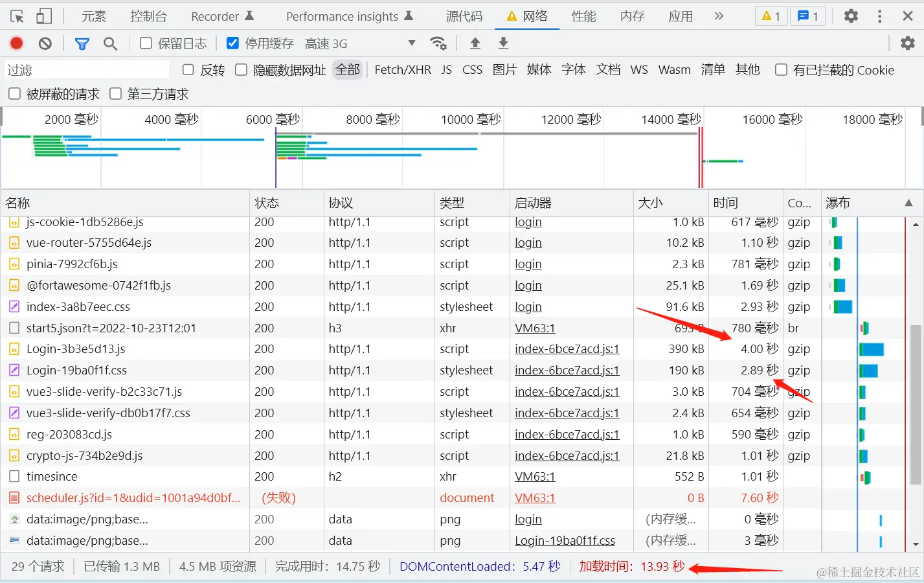This screenshot has height=583, width=924.
Task: Click the Performance insights flask icon
Action: [x=409, y=16]
